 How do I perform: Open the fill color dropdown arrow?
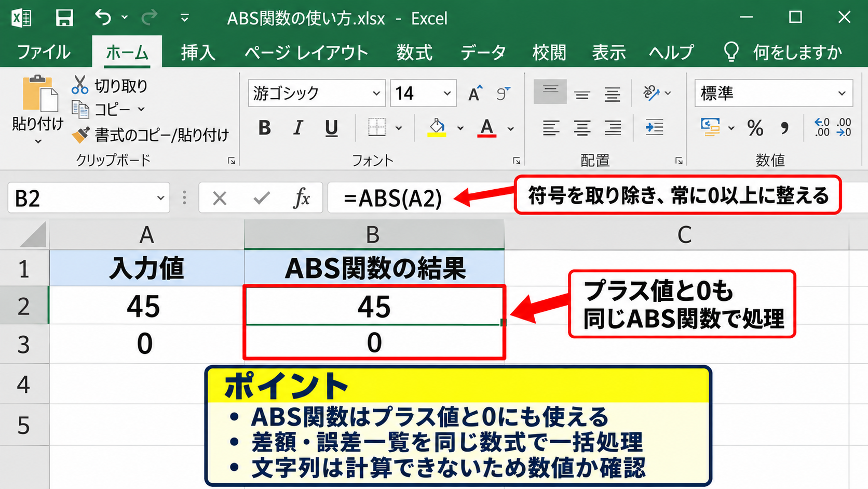[460, 128]
